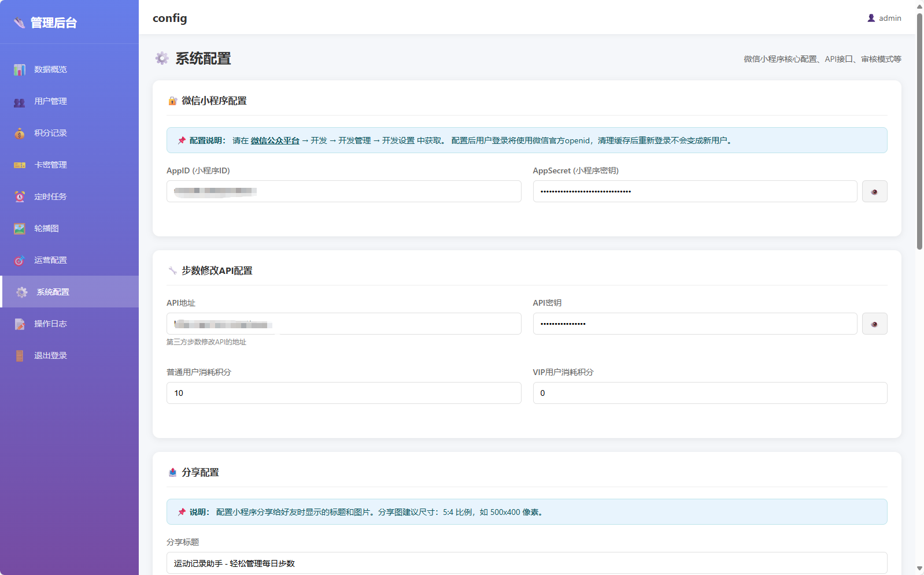The height and width of the screenshot is (575, 924).
Task: Click the 数据概览 bar chart icon
Action: coord(20,69)
